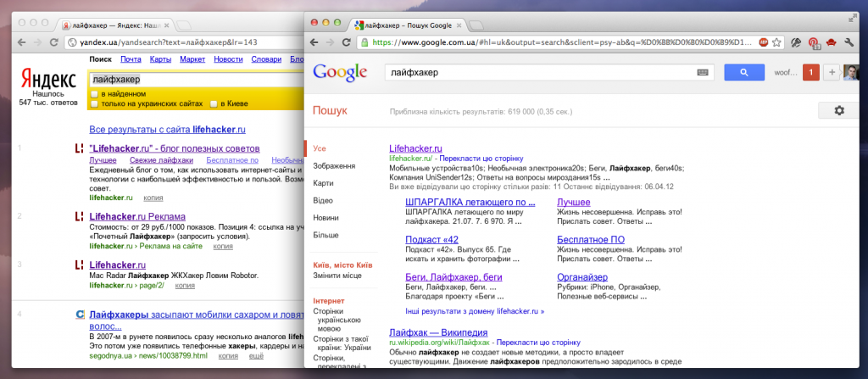Click the Yandex search input field

point(197,79)
